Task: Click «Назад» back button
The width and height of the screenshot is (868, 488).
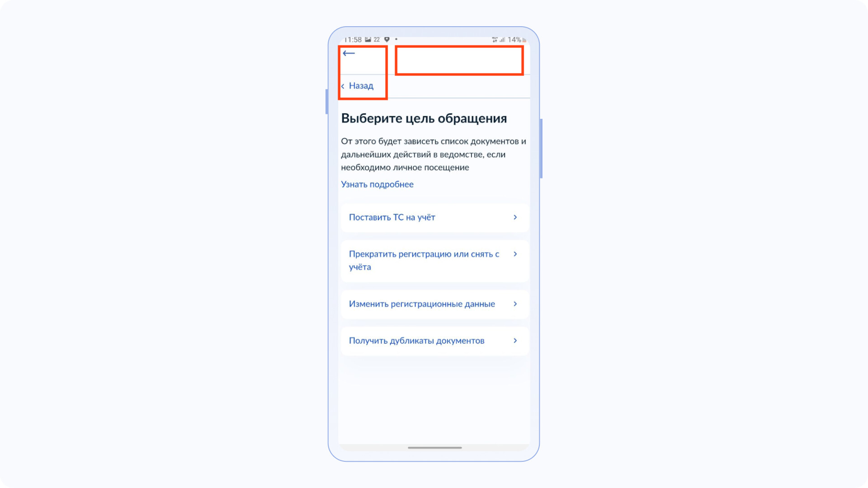Action: tap(359, 85)
